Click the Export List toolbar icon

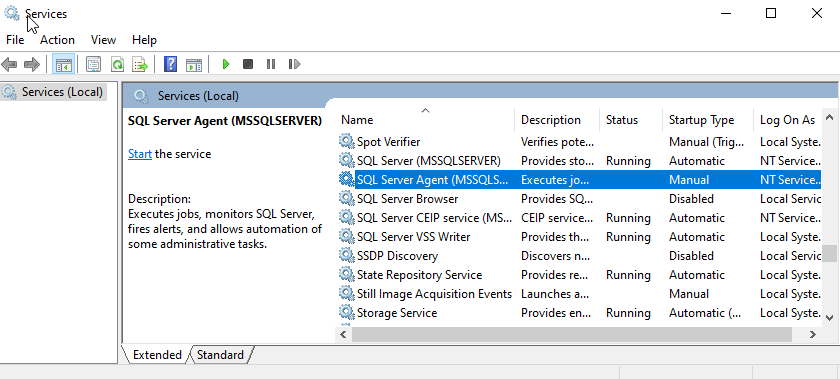[140, 65]
